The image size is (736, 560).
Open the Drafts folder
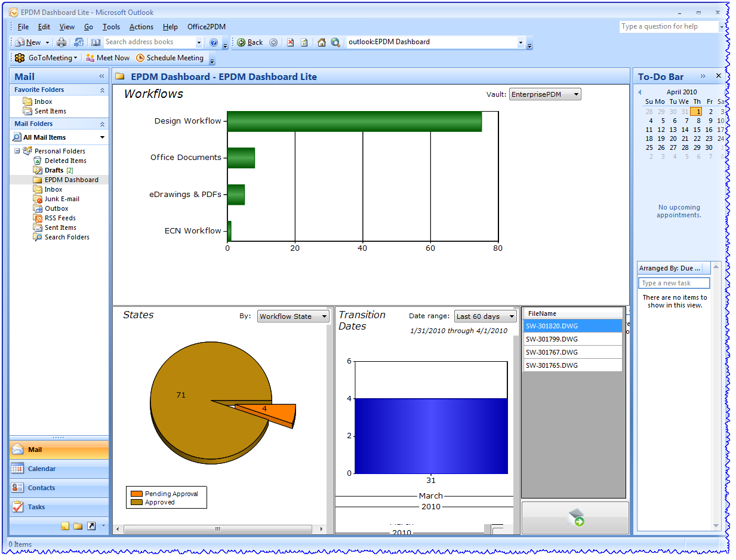pyautogui.click(x=54, y=170)
